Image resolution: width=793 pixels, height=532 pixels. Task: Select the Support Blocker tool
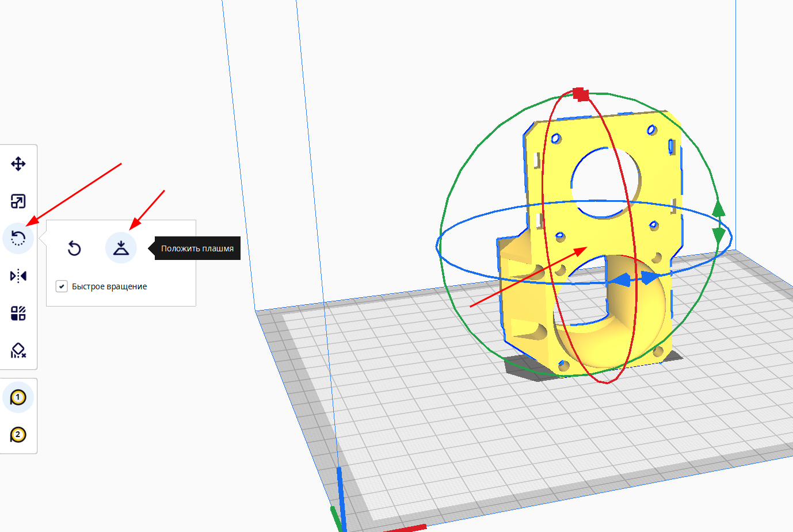tap(18, 350)
